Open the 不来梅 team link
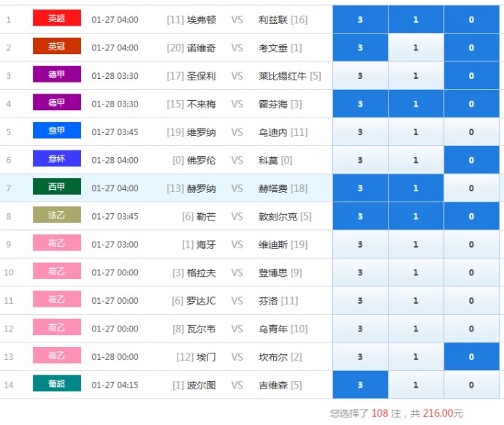The width and height of the screenshot is (504, 425). coord(202,104)
